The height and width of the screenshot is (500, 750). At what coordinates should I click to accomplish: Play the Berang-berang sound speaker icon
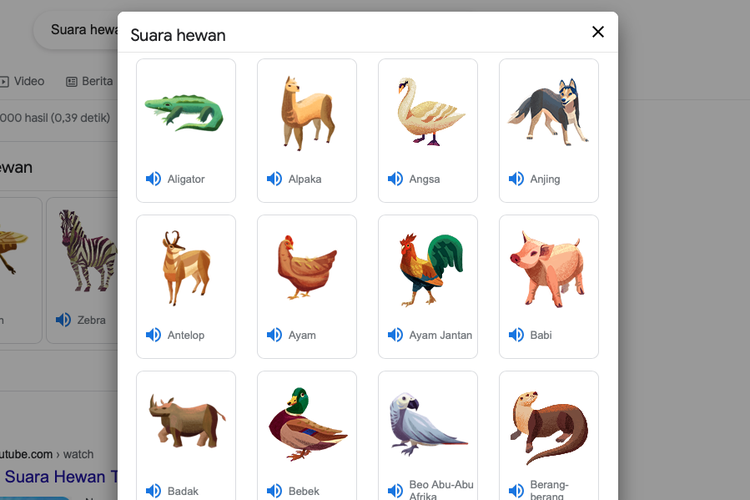pyautogui.click(x=516, y=491)
